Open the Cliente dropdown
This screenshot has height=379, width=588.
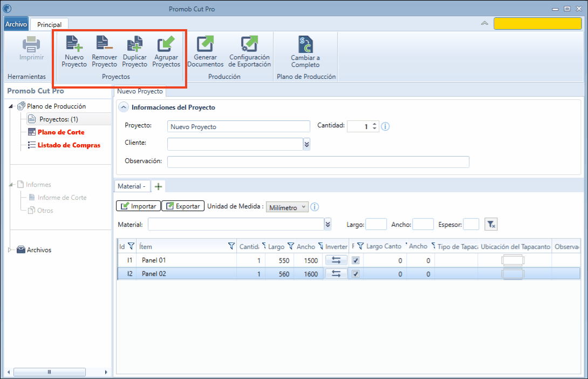(307, 144)
